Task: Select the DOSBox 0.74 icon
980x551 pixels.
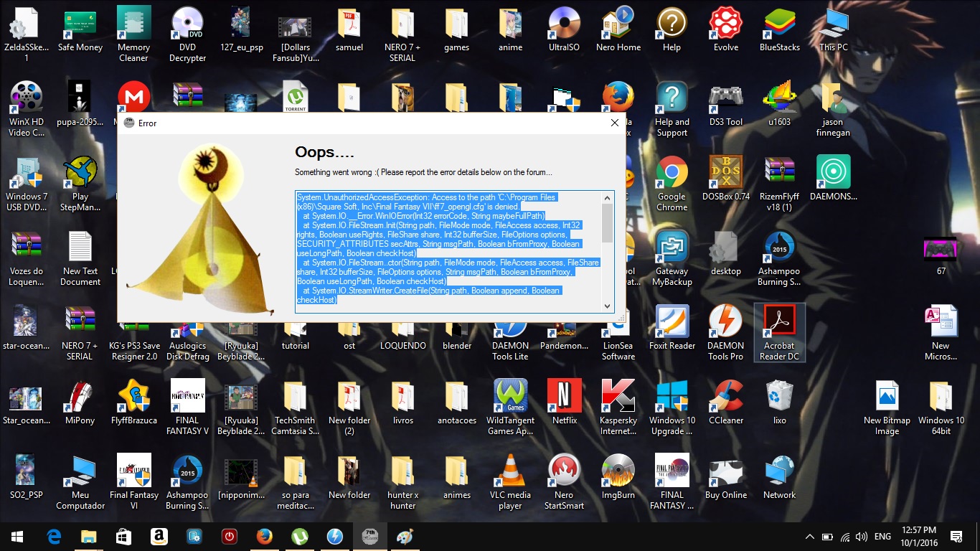Action: point(726,179)
